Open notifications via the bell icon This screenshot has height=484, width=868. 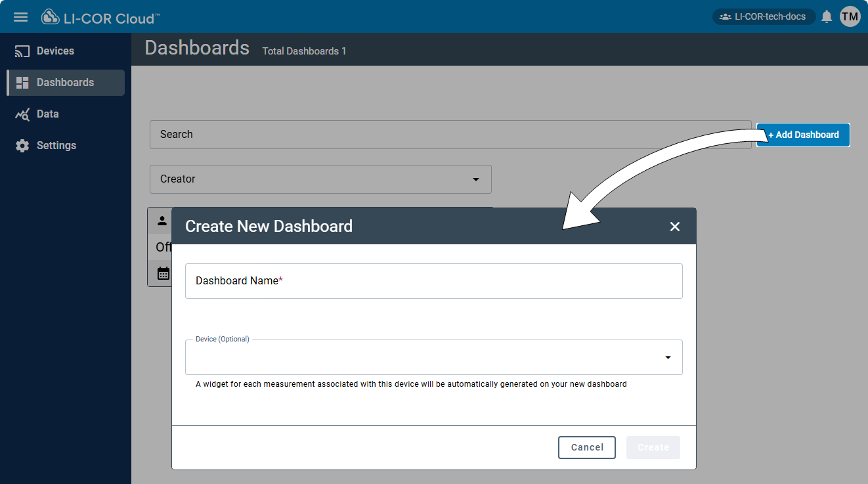pyautogui.click(x=827, y=16)
